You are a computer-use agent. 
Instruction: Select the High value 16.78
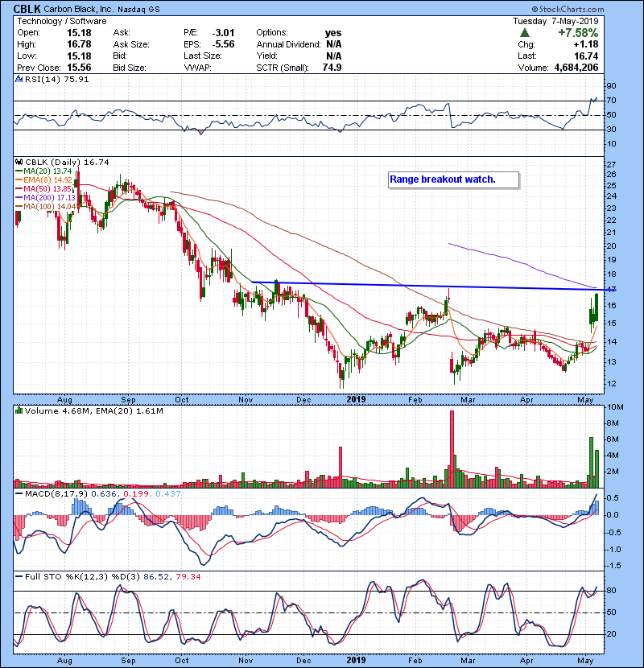(x=79, y=44)
